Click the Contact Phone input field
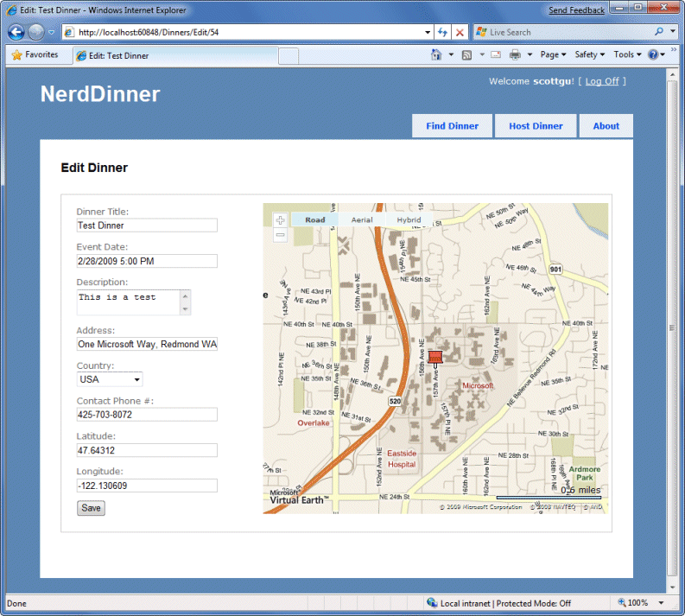This screenshot has height=616, width=685. coord(147,415)
